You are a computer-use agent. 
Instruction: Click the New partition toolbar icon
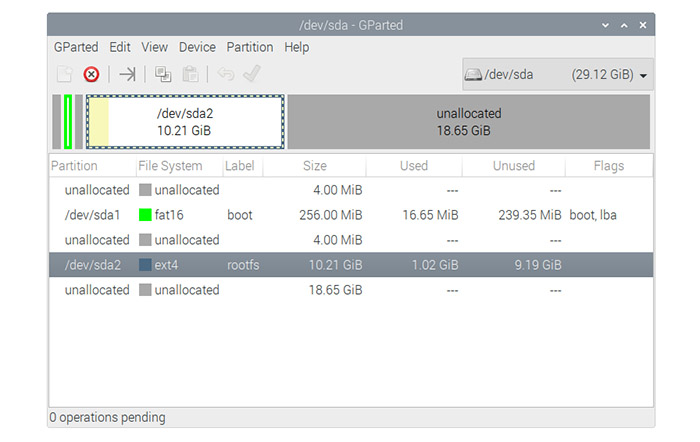click(65, 74)
